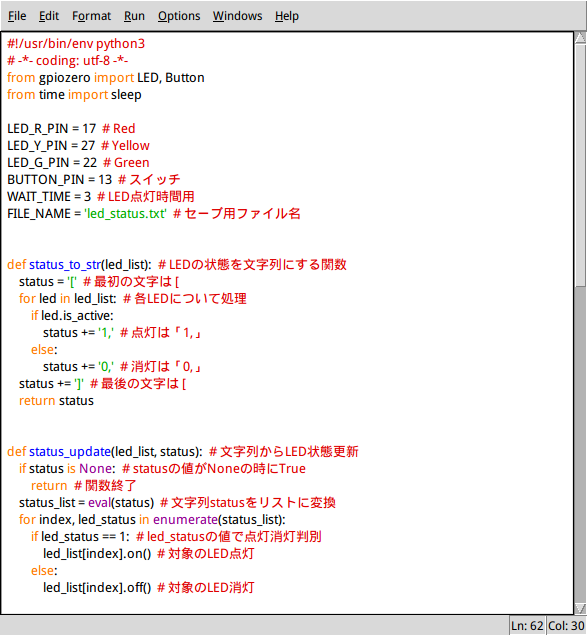Place cursor on 'BUTTON_PIN = 13' line

(x=60, y=179)
